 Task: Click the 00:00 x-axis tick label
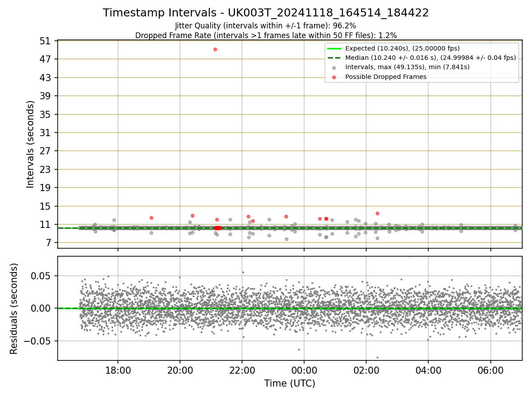coord(304,370)
